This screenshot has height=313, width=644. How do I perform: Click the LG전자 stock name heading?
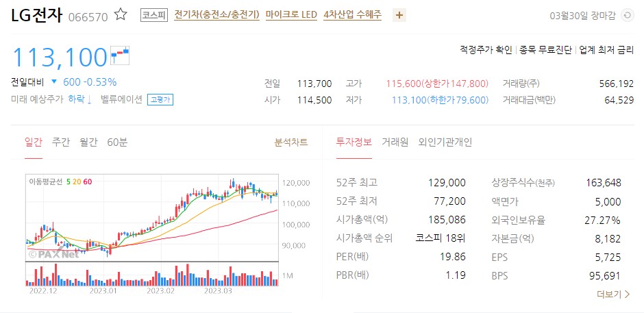click(36, 16)
